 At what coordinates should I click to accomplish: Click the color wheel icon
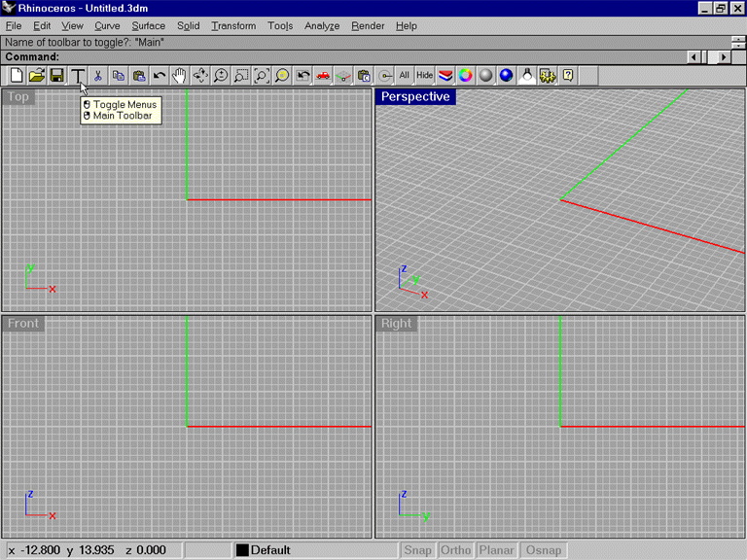point(466,75)
